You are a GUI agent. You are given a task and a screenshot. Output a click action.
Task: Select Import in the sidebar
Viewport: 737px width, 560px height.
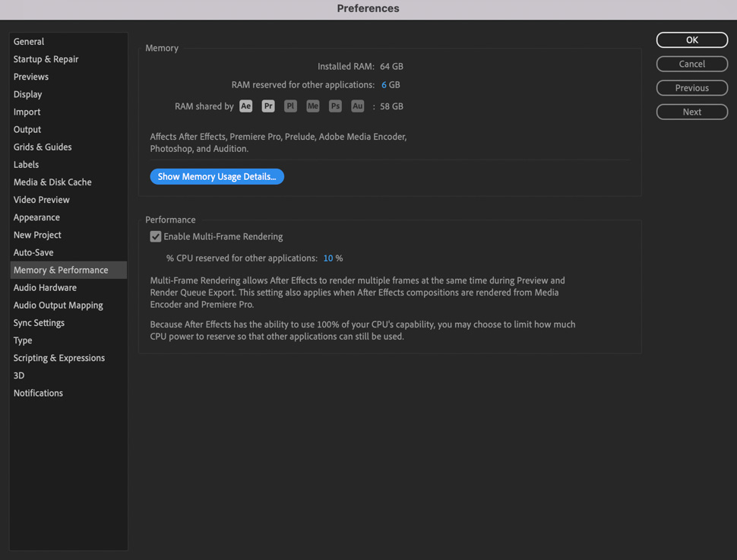click(68, 112)
